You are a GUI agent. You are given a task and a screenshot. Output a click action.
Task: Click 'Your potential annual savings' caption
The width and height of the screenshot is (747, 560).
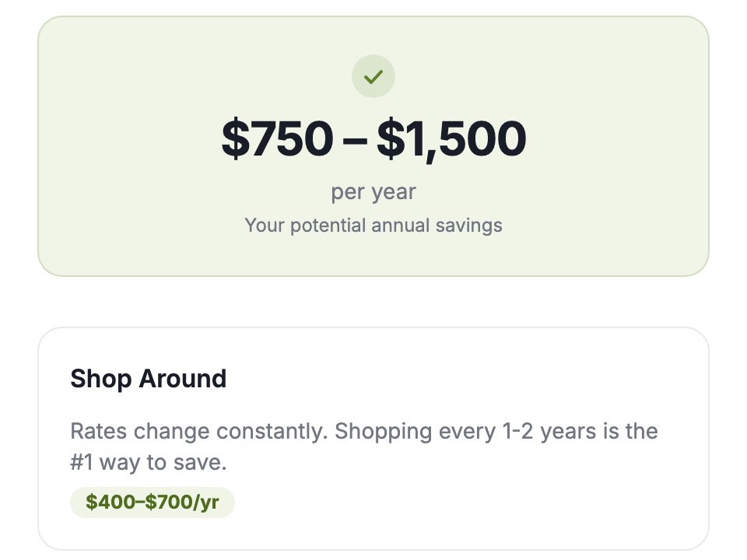tap(373, 226)
